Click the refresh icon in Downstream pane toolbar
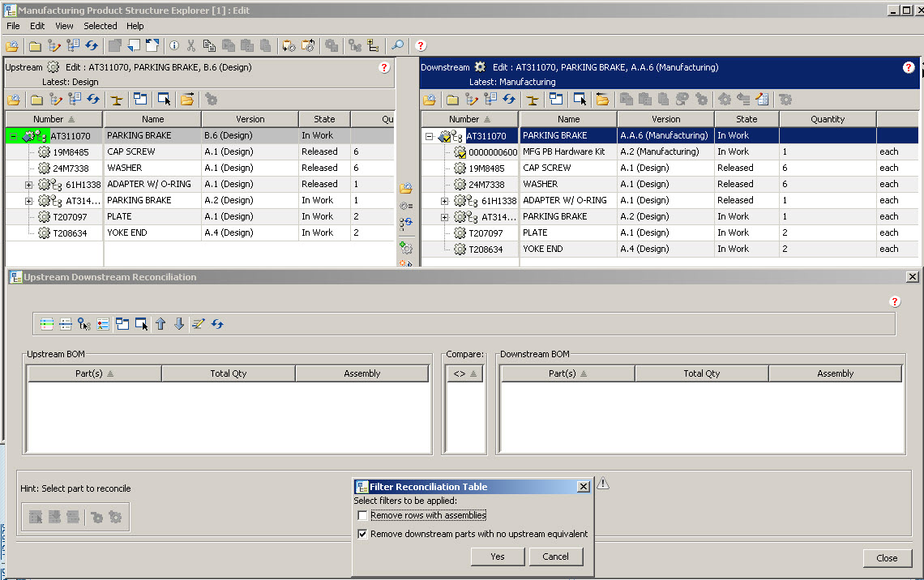The width and height of the screenshot is (924, 580). click(509, 100)
